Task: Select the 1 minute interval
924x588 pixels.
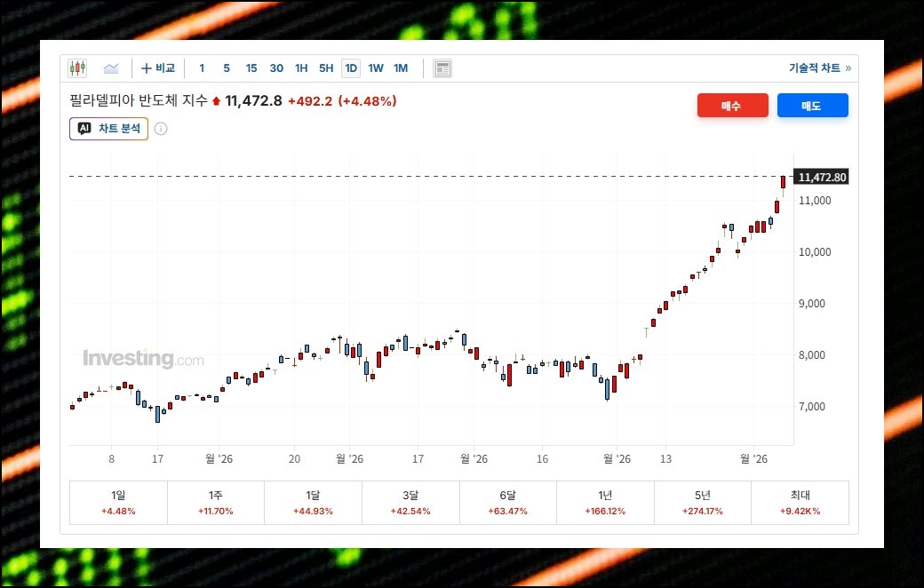Action: 203,68
